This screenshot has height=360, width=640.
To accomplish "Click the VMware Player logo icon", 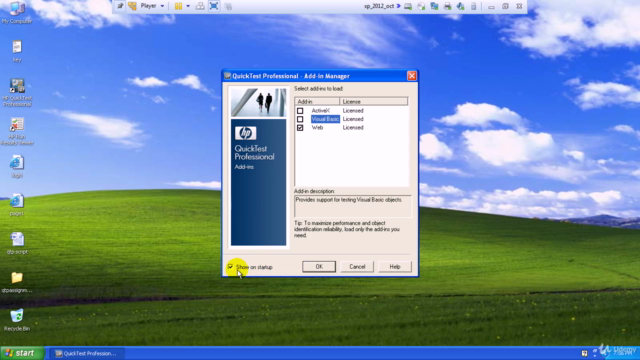I will pyautogui.click(x=132, y=6).
